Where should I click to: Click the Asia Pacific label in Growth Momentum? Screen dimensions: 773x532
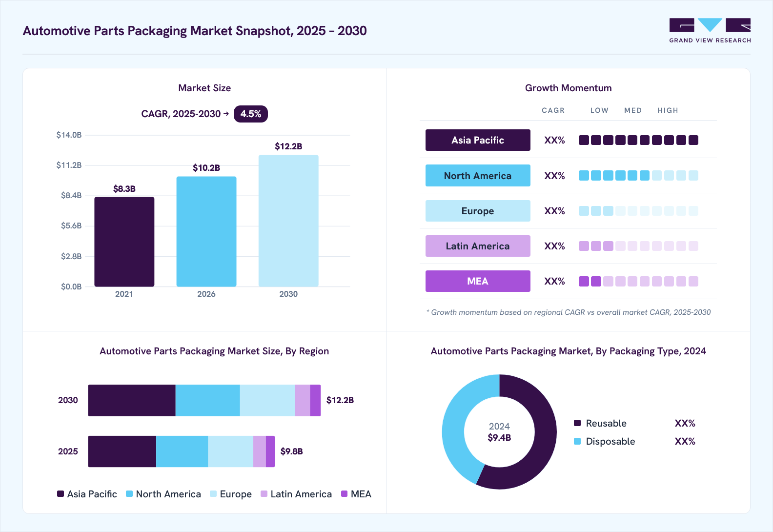point(478,140)
